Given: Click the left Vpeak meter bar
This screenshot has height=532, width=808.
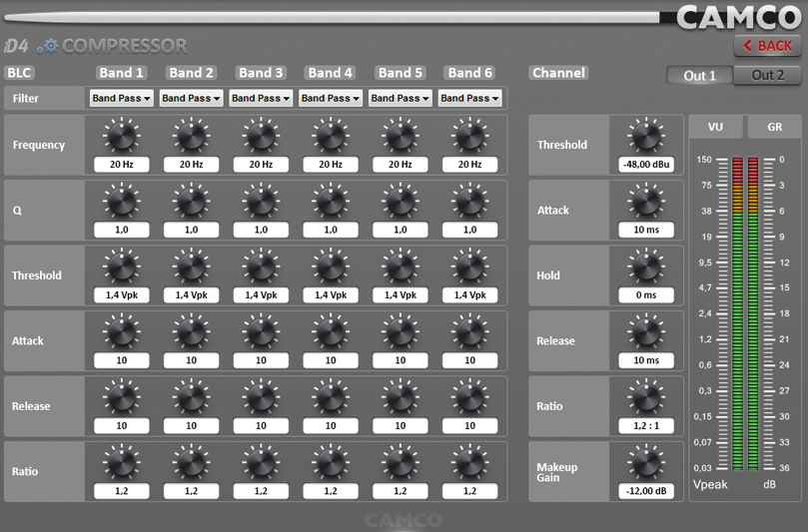Looking at the screenshot, I should tap(737, 313).
